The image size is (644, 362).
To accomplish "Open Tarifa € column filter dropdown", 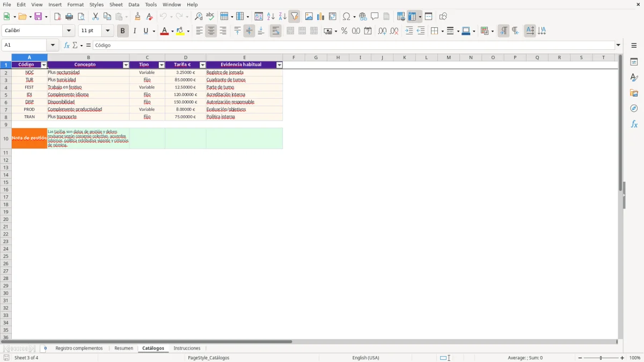I will click(203, 65).
